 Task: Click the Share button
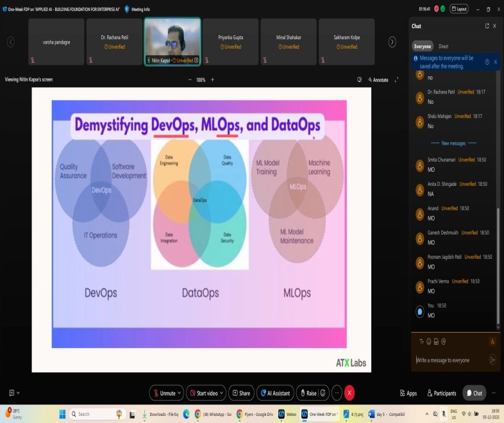pos(241,393)
